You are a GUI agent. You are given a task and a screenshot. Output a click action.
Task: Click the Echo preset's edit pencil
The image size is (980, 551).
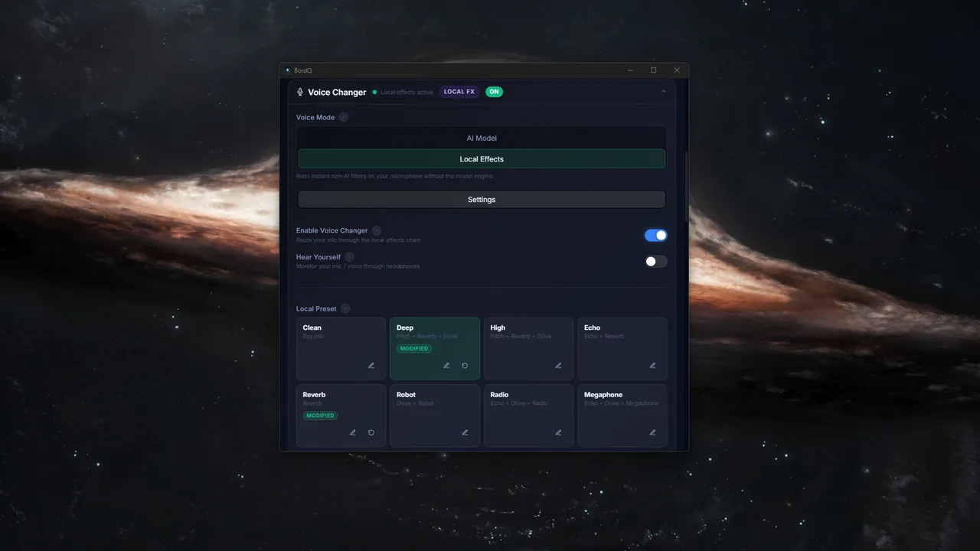coord(652,366)
